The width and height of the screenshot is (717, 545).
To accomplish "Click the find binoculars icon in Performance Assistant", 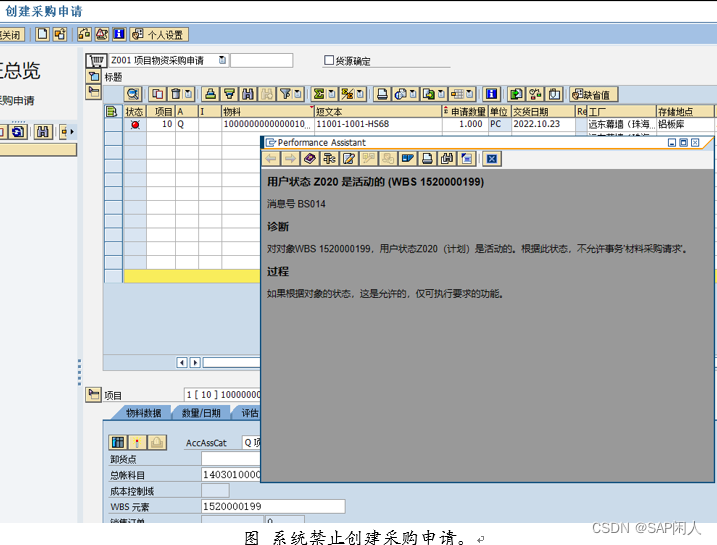I will point(447,159).
